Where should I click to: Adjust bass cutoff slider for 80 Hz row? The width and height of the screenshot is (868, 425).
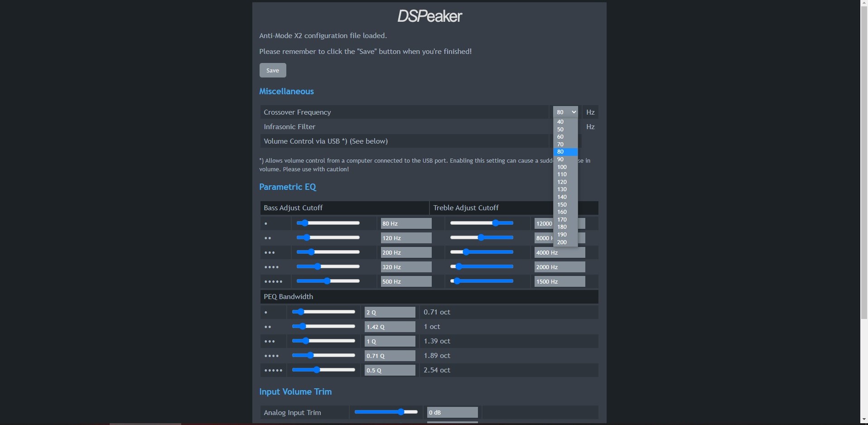[328, 223]
